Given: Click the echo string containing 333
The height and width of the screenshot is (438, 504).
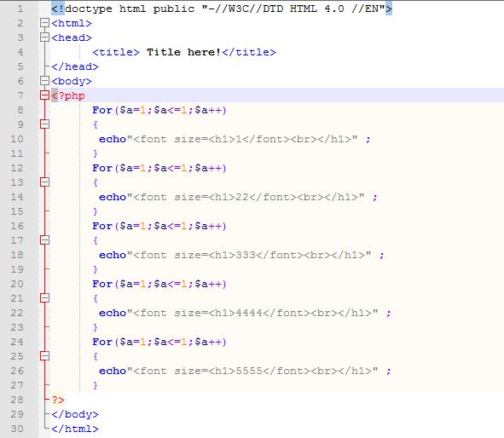Looking at the screenshot, I should (249, 255).
